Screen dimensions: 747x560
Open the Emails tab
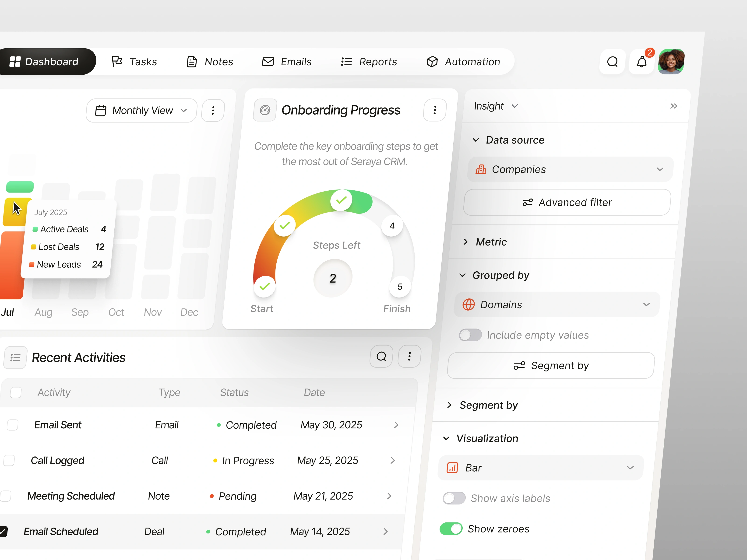287,61
